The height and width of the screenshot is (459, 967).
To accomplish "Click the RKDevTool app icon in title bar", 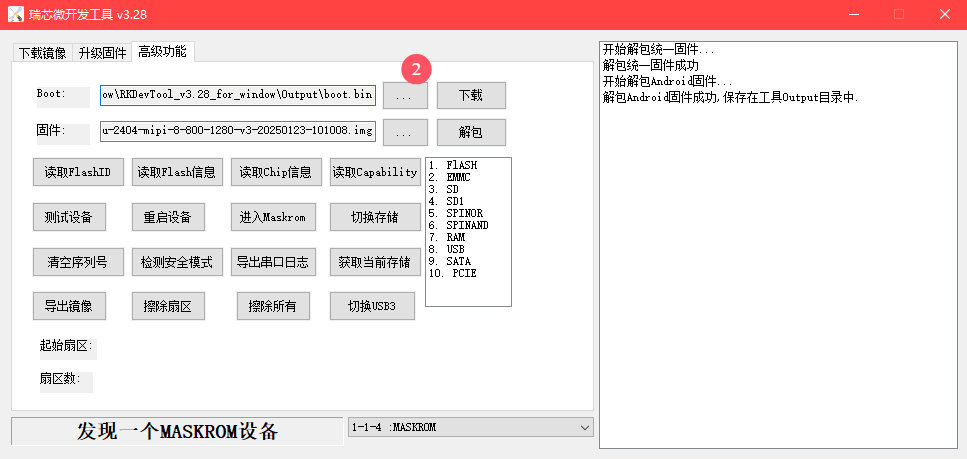I will pos(16,15).
